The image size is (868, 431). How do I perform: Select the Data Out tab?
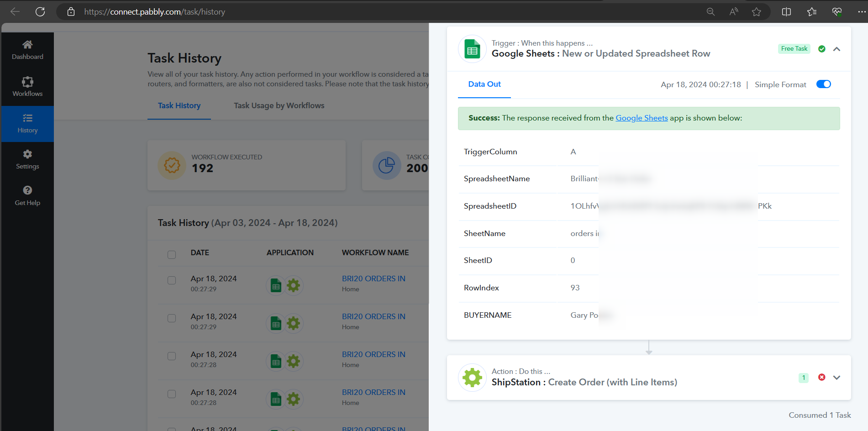click(484, 84)
